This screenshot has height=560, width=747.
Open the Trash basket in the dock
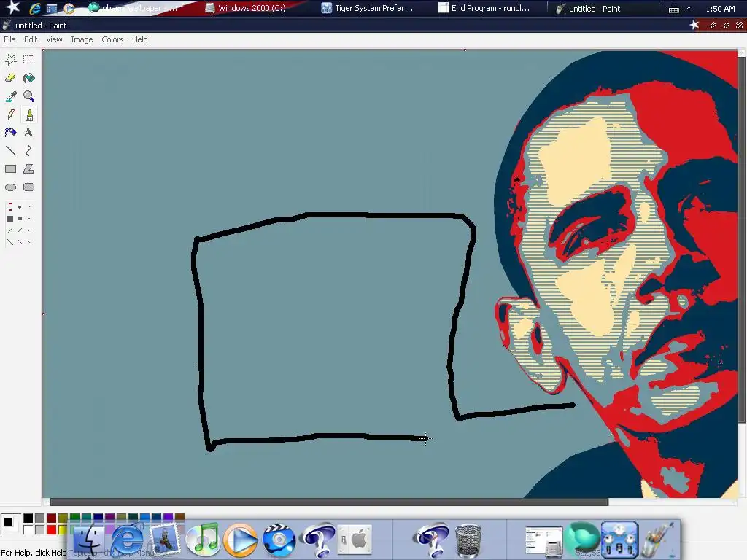[468, 540]
